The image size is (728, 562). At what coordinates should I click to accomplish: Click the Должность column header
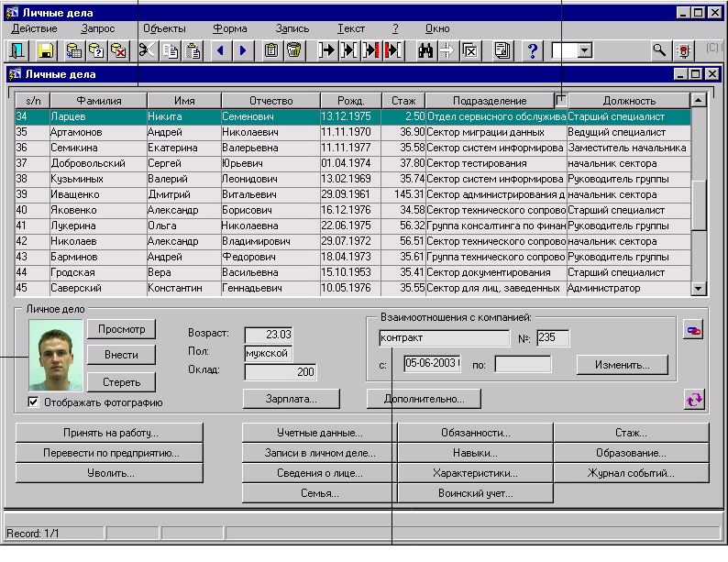pos(629,100)
